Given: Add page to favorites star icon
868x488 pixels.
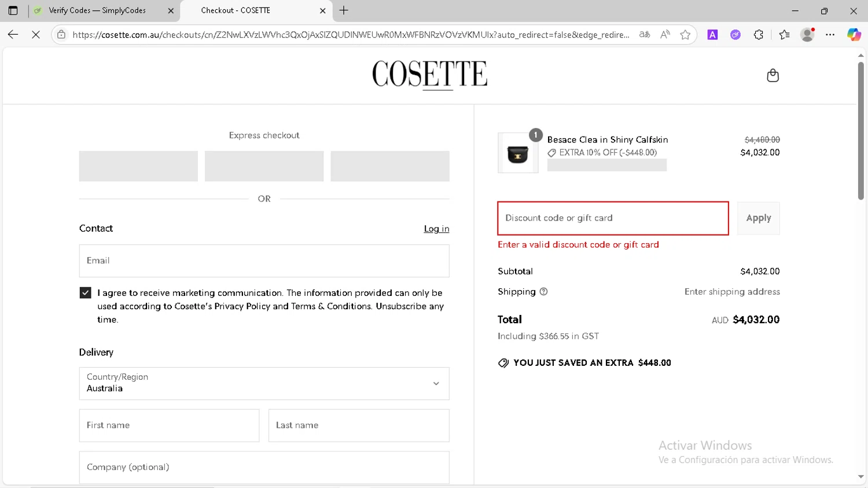Looking at the screenshot, I should 686,35.
